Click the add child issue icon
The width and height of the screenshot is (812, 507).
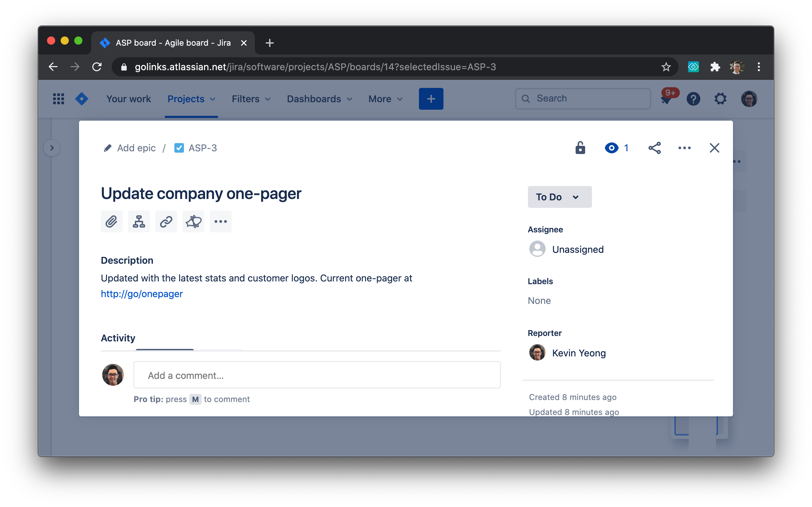[139, 221]
